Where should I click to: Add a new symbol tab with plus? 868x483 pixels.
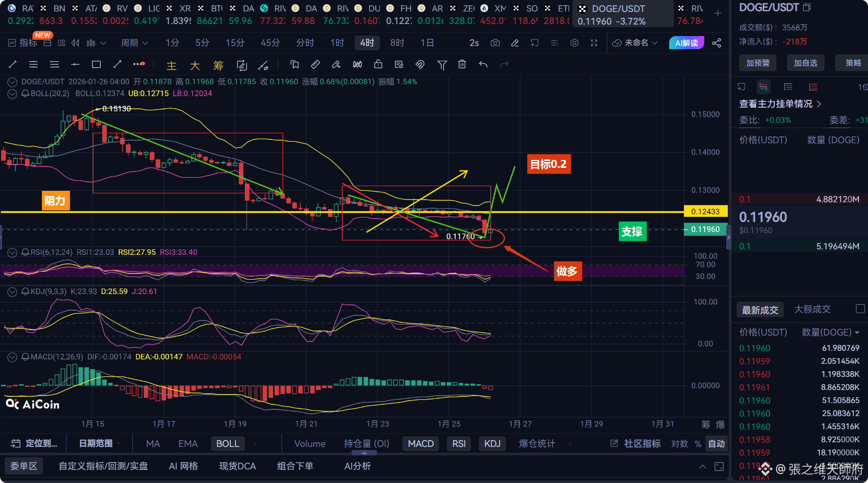[718, 13]
